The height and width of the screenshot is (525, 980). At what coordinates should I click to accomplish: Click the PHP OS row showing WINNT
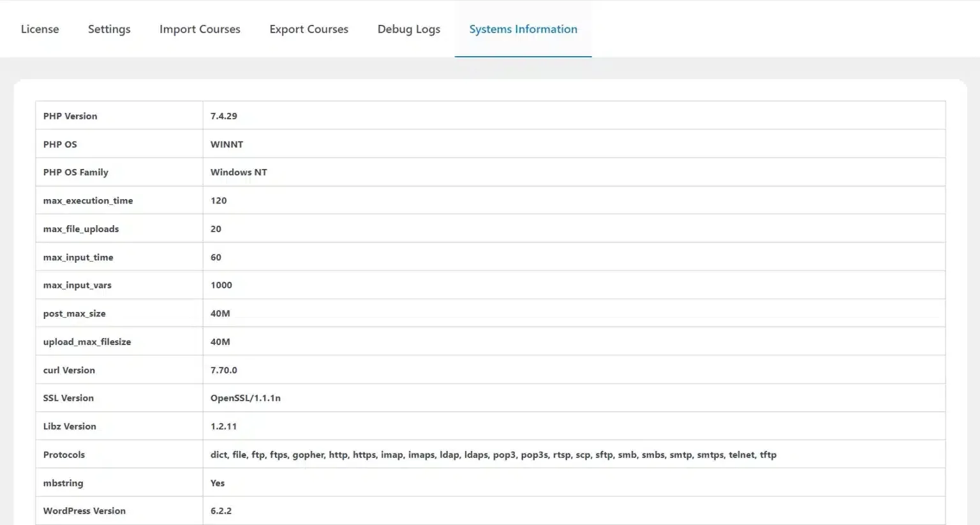point(226,144)
